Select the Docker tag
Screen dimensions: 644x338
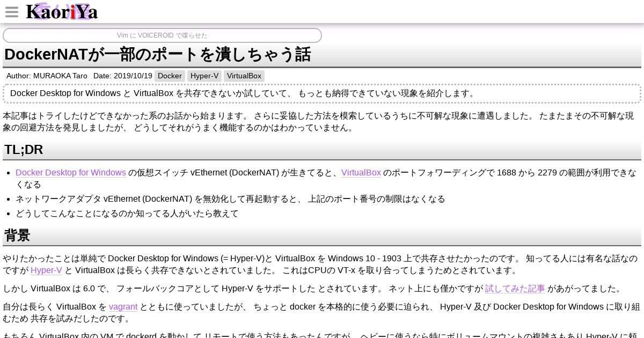(170, 76)
